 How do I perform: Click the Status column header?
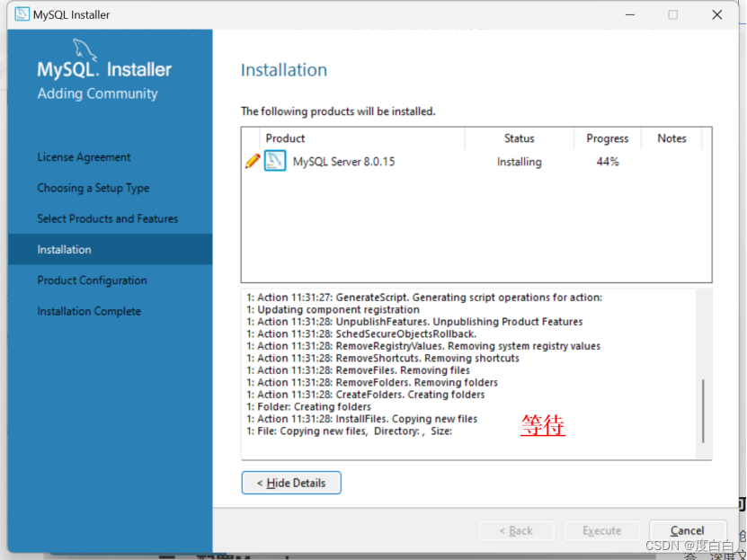click(x=520, y=138)
